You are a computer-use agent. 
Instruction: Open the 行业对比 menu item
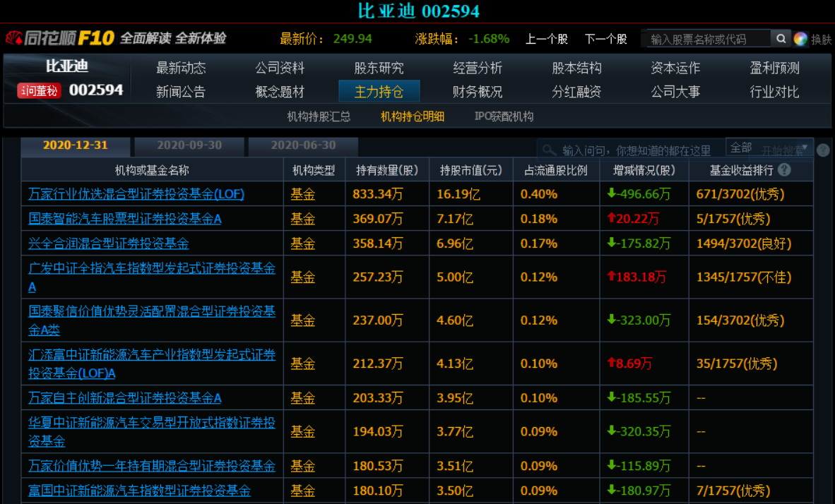coord(774,92)
